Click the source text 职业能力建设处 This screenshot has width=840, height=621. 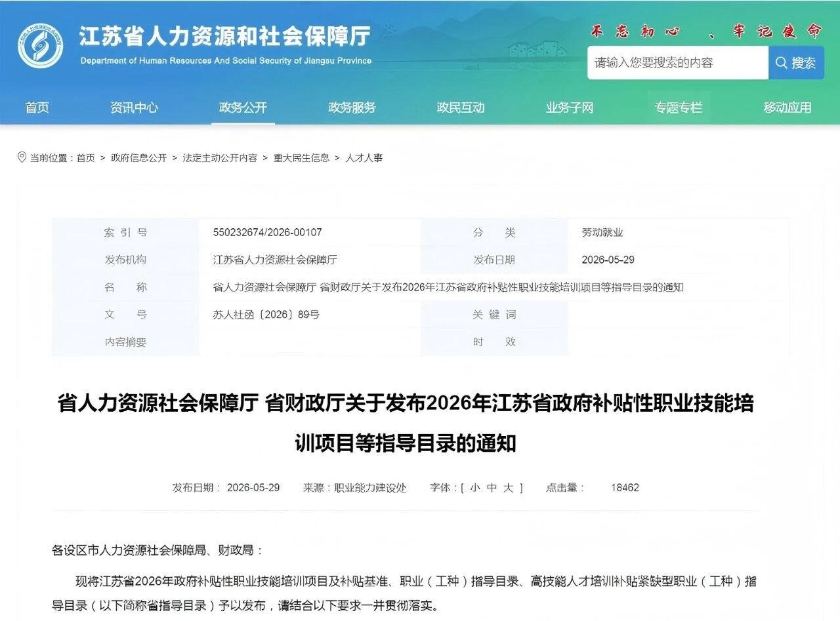coord(371,488)
